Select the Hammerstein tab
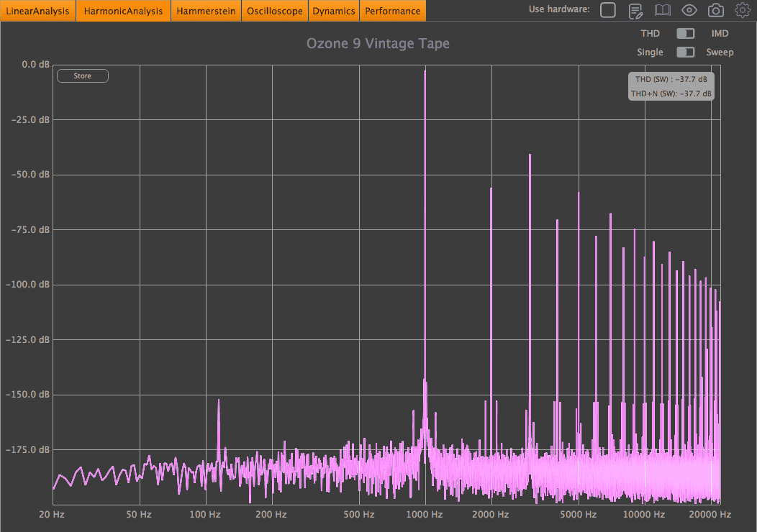 (x=206, y=11)
